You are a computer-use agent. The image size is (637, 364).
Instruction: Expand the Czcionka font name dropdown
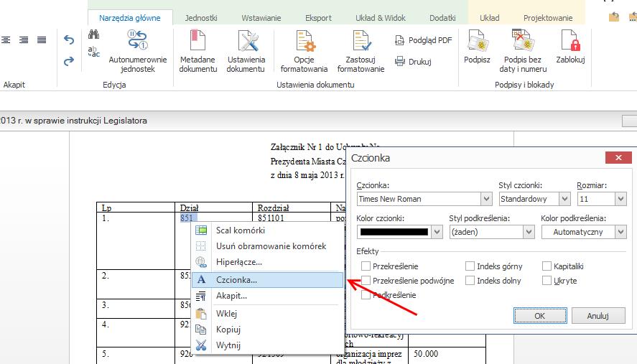coord(486,199)
